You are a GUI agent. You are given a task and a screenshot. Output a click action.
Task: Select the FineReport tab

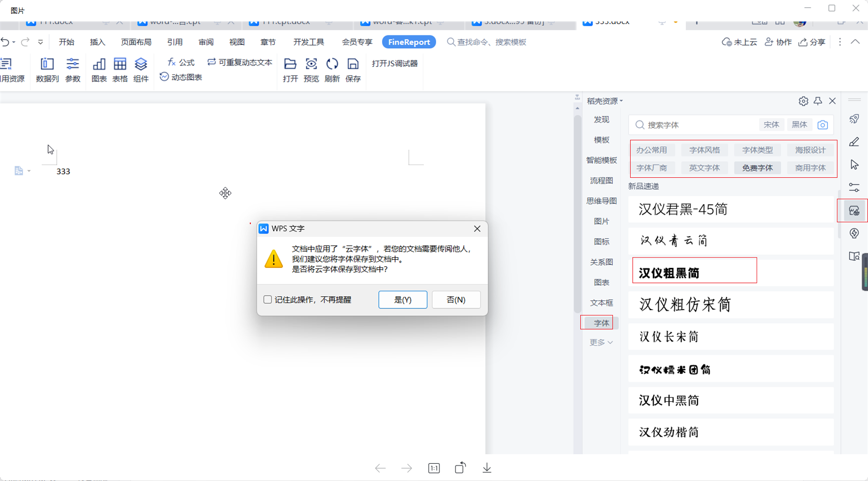[409, 42]
